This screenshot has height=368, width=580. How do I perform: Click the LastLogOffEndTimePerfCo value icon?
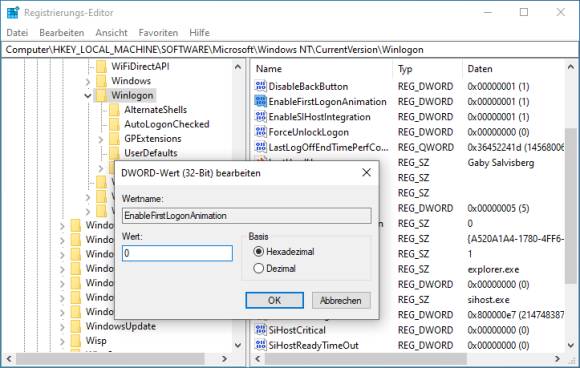pyautogui.click(x=260, y=147)
